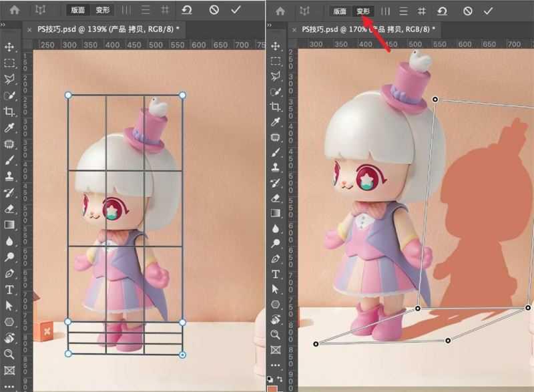Click the foreground color swatch in right toolbar
Screen dimensions: 534x392
[x=273, y=388]
